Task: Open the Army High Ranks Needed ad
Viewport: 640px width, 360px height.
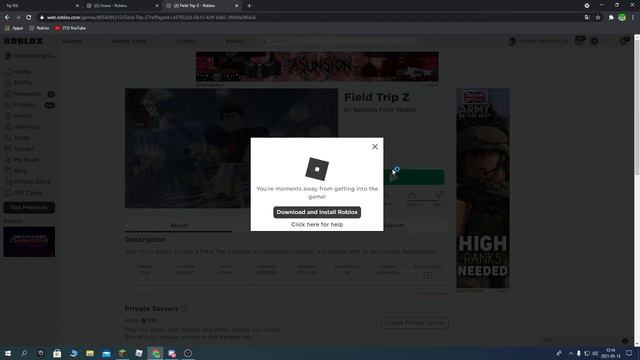Action: coord(482,188)
